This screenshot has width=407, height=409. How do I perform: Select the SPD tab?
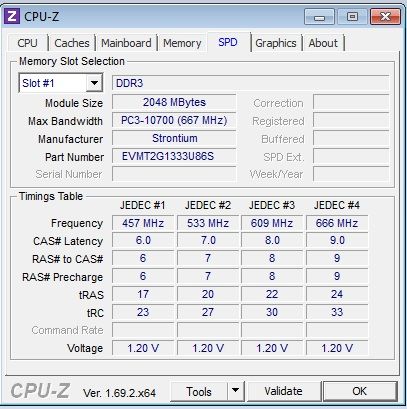228,42
